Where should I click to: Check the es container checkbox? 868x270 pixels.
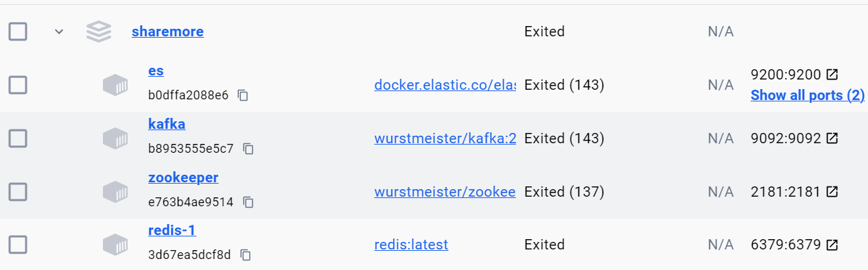[x=17, y=85]
